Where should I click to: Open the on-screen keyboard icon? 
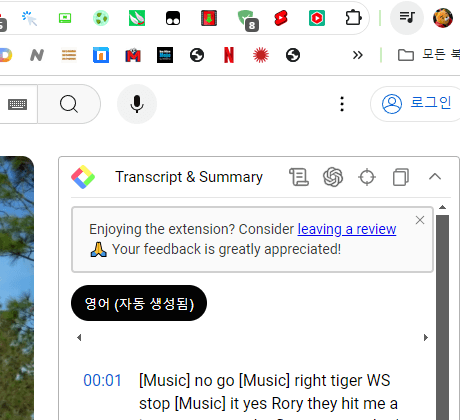(x=17, y=104)
